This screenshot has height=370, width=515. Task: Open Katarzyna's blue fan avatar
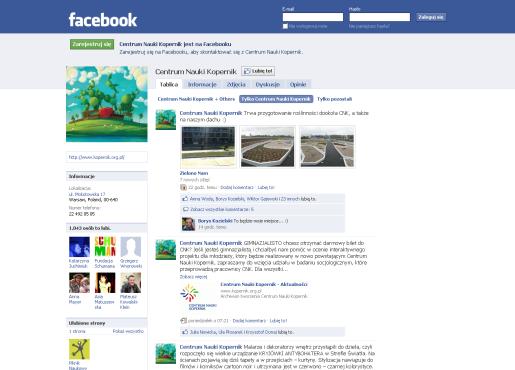click(x=79, y=247)
